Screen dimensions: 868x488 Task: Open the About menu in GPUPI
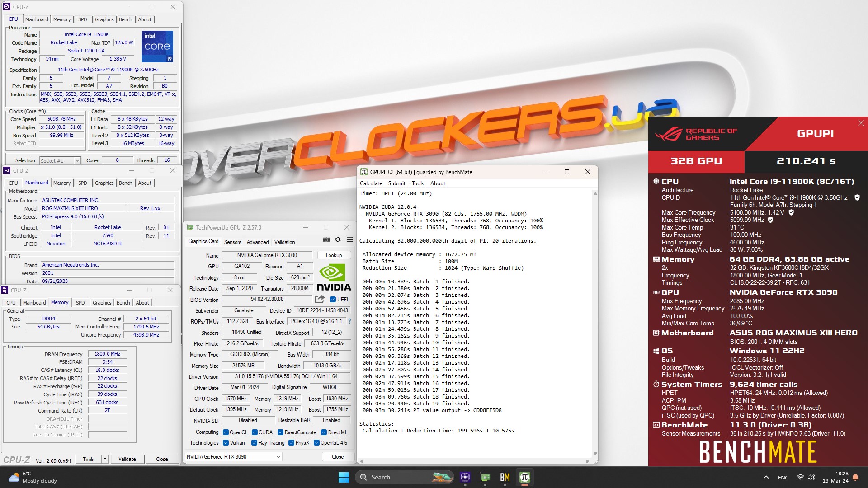pos(438,183)
